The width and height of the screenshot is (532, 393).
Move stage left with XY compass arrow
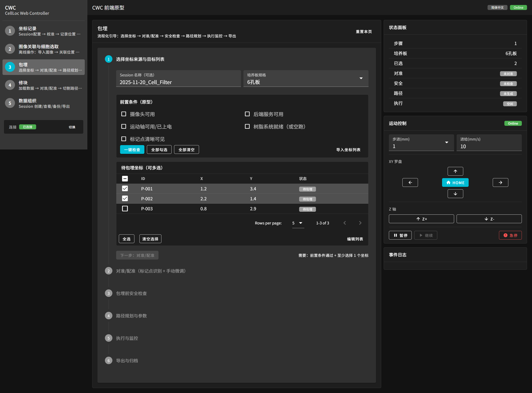[x=410, y=182]
